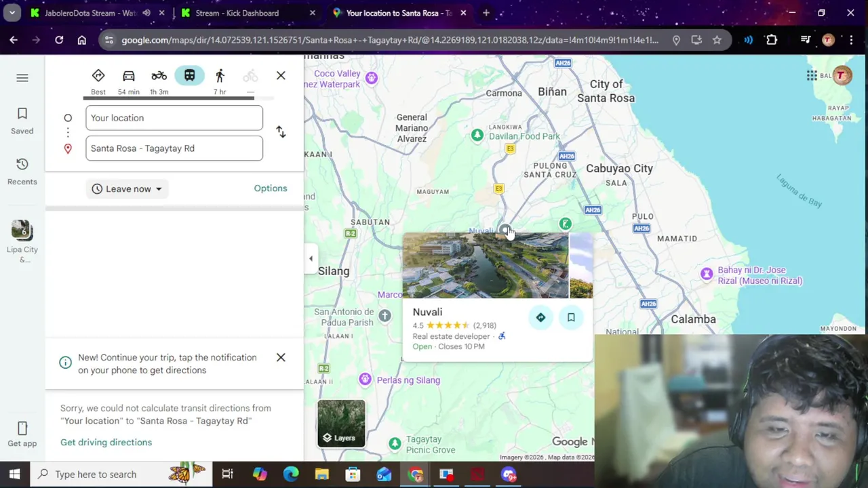This screenshot has width=868, height=488.
Task: Dismiss the continue-your-trip notification
Action: tap(281, 357)
